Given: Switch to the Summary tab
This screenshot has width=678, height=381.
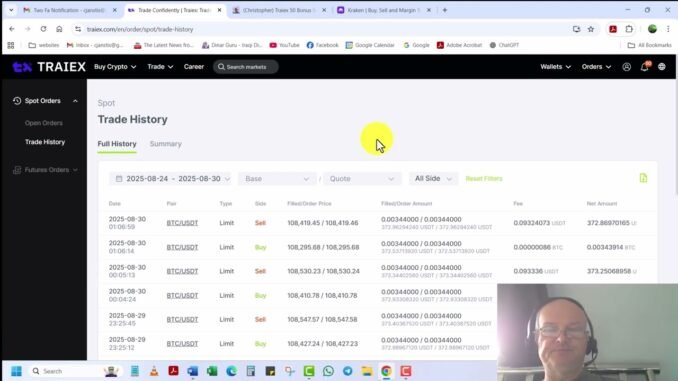Looking at the screenshot, I should click(166, 144).
